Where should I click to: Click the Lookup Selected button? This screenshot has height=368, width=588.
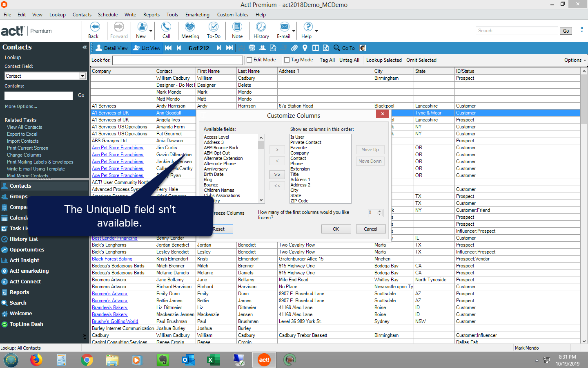384,60
